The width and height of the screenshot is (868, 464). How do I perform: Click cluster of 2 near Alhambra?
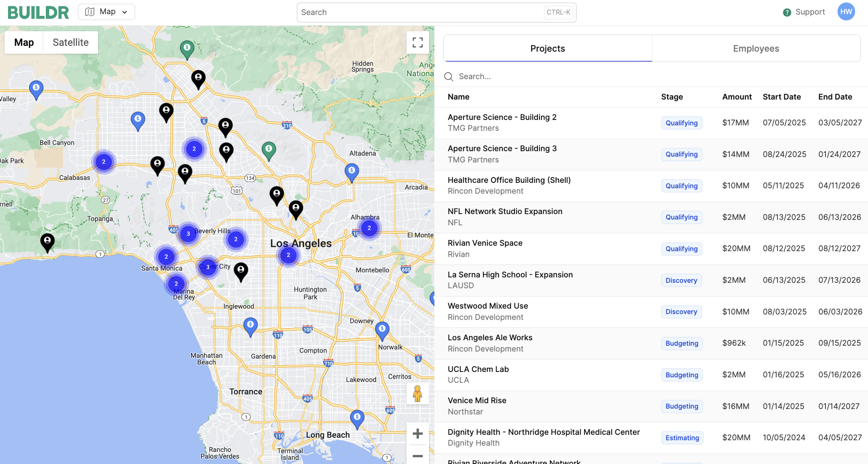[369, 228]
